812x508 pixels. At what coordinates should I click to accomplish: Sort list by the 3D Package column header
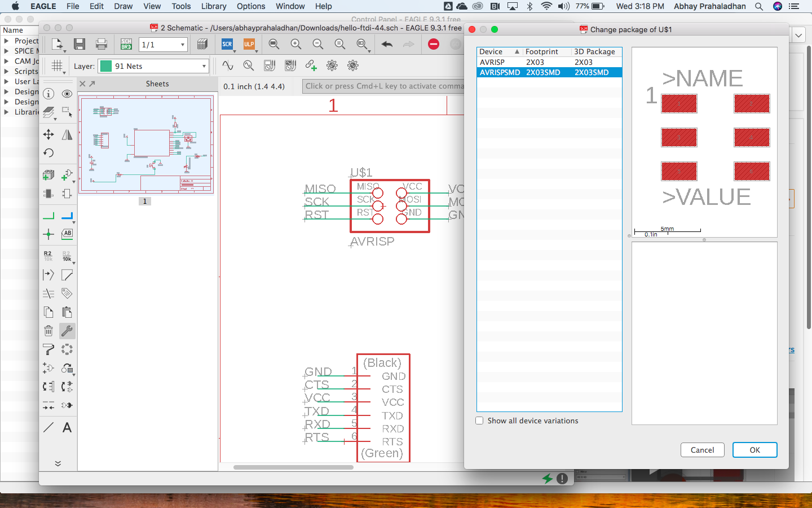tap(597, 51)
